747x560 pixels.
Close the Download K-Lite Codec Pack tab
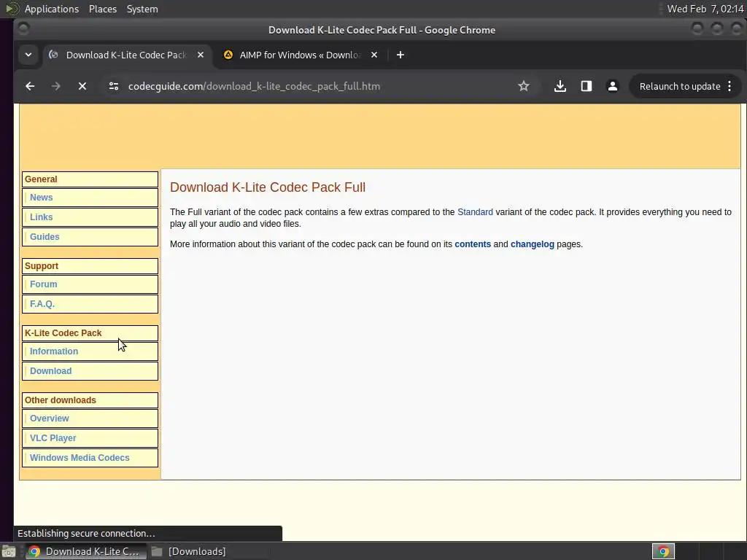pyautogui.click(x=201, y=55)
